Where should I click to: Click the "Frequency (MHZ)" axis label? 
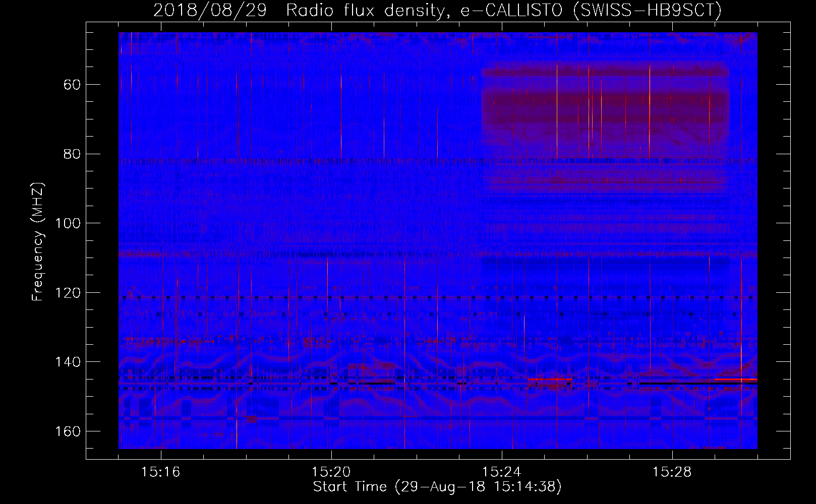coord(38,241)
